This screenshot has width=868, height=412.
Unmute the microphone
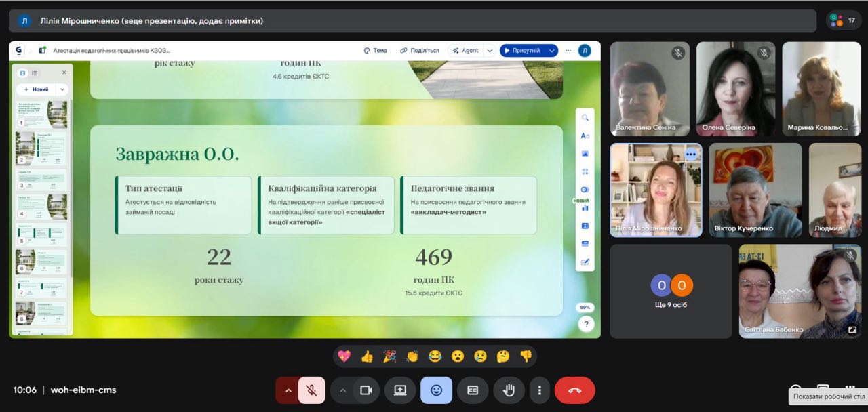311,390
